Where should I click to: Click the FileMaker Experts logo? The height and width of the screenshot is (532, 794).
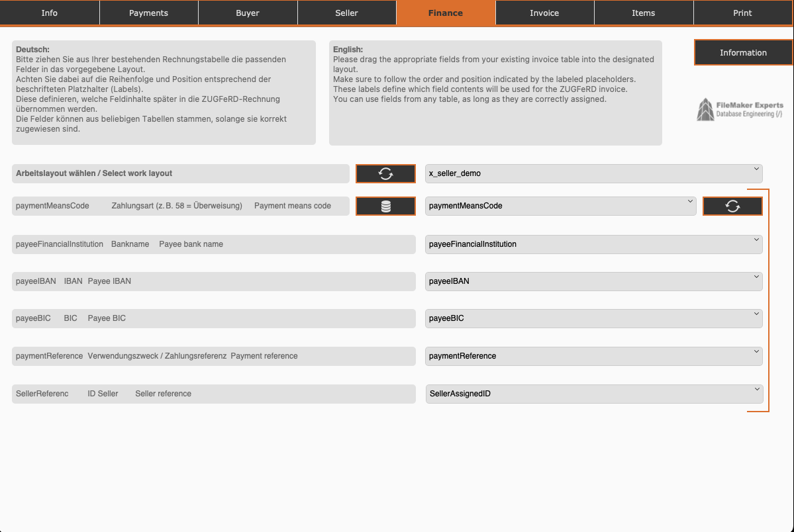pyautogui.click(x=740, y=110)
